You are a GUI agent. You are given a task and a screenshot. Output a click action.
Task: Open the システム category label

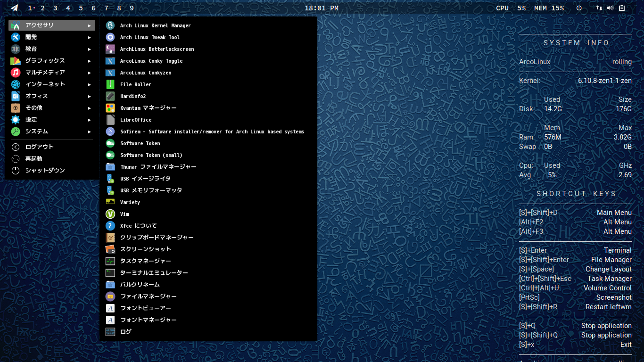coord(37,132)
